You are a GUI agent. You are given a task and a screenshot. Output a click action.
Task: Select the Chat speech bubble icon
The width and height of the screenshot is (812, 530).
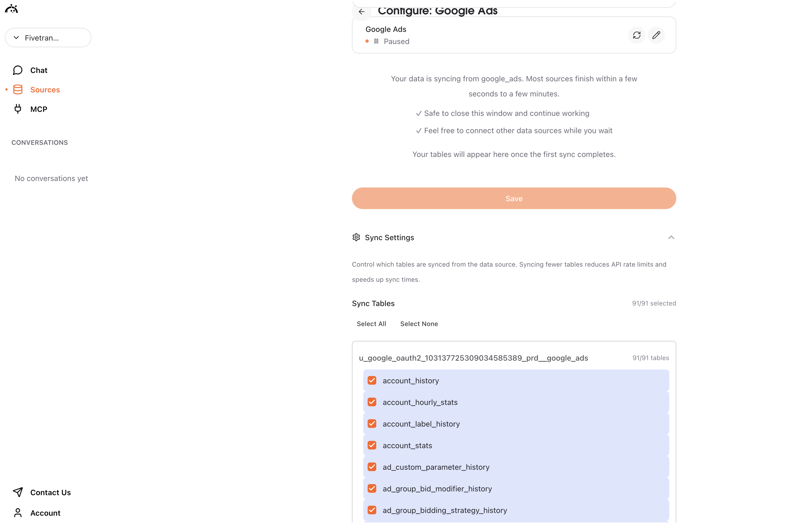[x=18, y=70]
